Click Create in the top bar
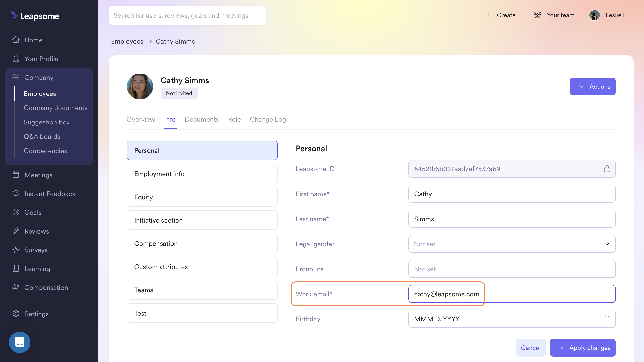Image resolution: width=644 pixels, height=362 pixels. [x=506, y=15]
